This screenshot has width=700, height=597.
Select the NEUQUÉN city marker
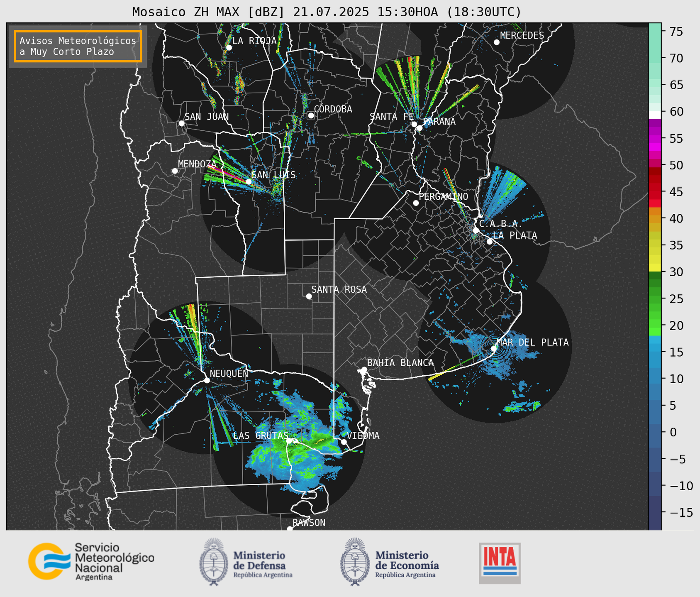click(x=207, y=380)
